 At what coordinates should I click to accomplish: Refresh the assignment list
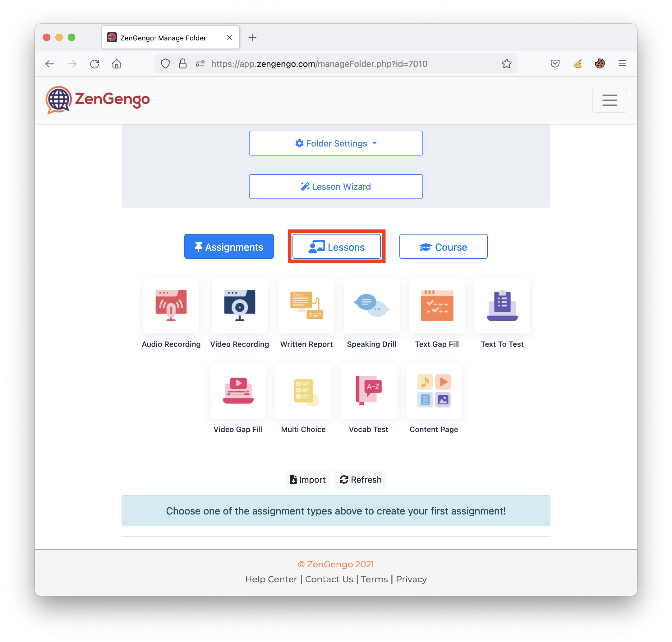tap(361, 479)
